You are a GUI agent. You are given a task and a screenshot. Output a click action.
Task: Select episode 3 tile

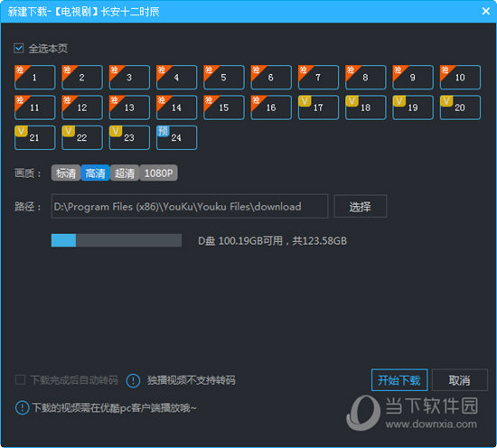click(129, 78)
